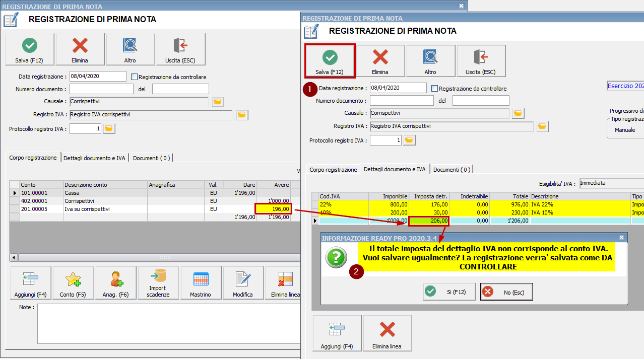The image size is (644, 359).
Task: Click No (Esc) in the dialog
Action: click(506, 292)
